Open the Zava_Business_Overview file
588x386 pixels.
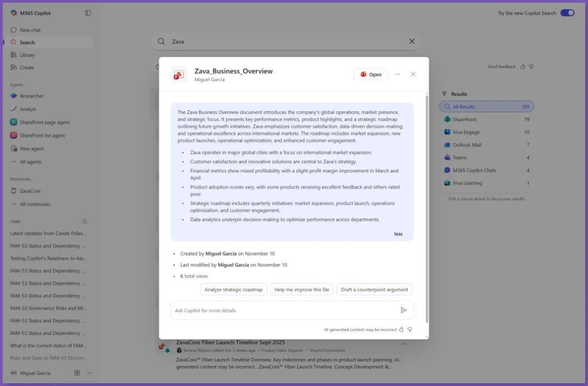(x=371, y=75)
